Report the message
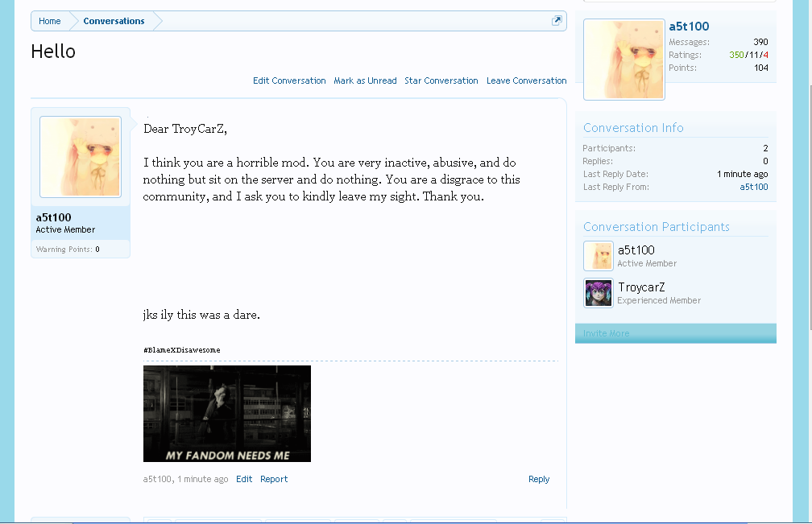The width and height of the screenshot is (812, 524). coord(274,479)
